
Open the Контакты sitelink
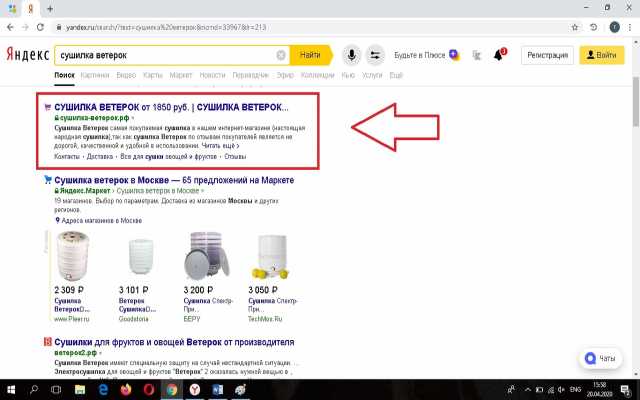pyautogui.click(x=67, y=156)
